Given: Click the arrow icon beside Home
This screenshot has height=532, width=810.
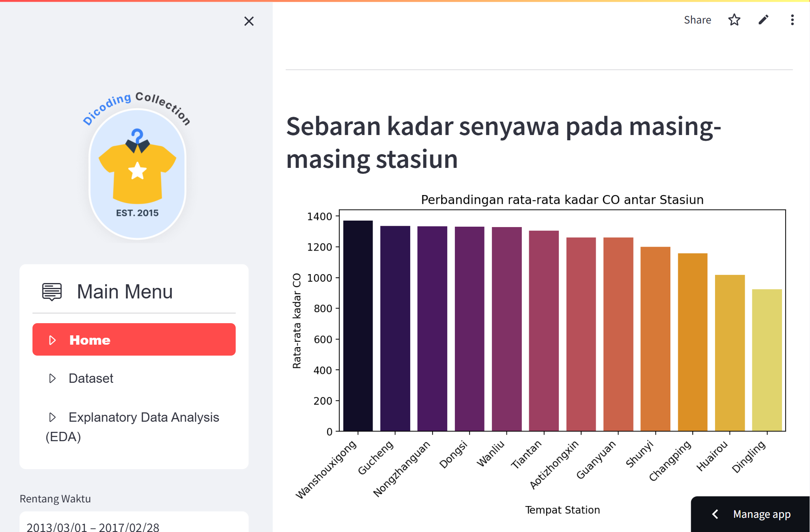Looking at the screenshot, I should [x=52, y=340].
